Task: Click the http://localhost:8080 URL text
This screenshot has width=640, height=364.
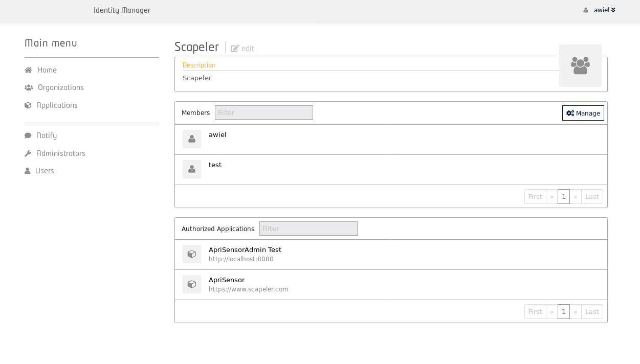Action: pos(241,259)
